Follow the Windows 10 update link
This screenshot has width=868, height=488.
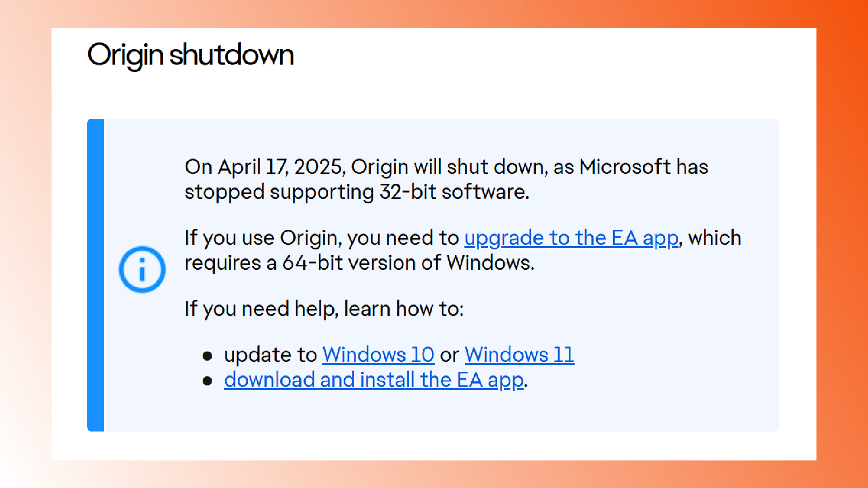(378, 355)
